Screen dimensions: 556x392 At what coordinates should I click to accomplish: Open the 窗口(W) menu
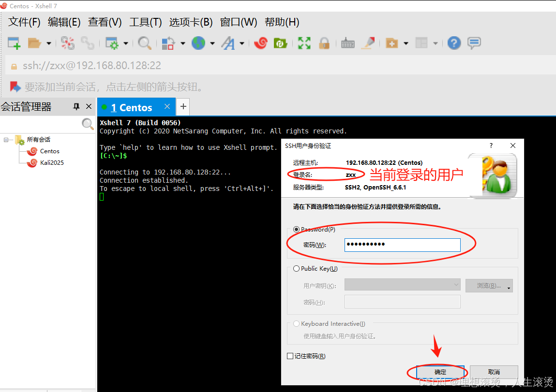pyautogui.click(x=238, y=22)
